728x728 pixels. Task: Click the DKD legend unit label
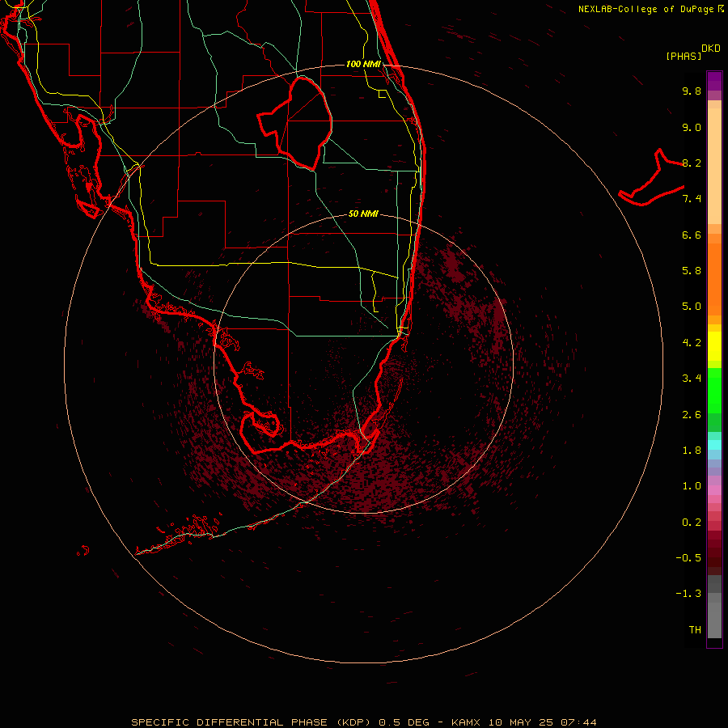(x=710, y=49)
